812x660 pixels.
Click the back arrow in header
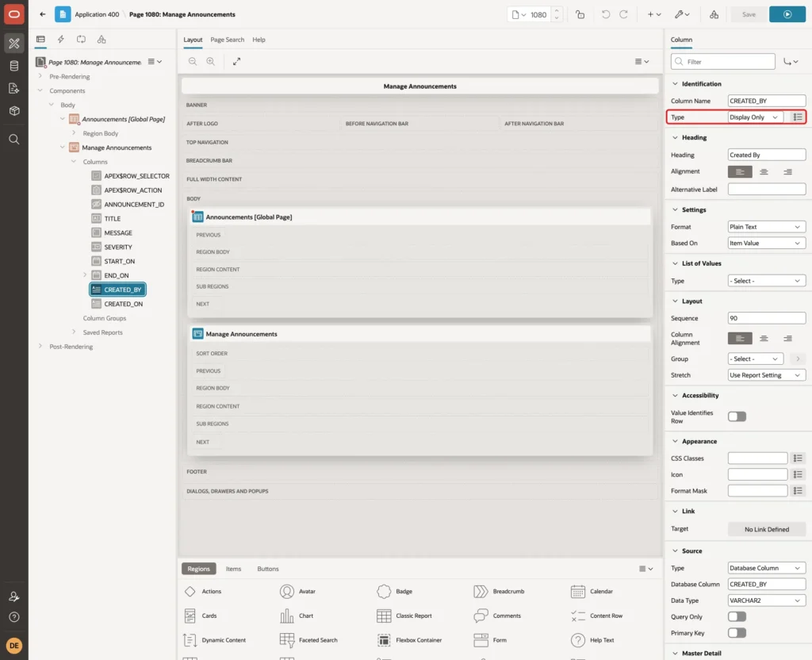43,14
